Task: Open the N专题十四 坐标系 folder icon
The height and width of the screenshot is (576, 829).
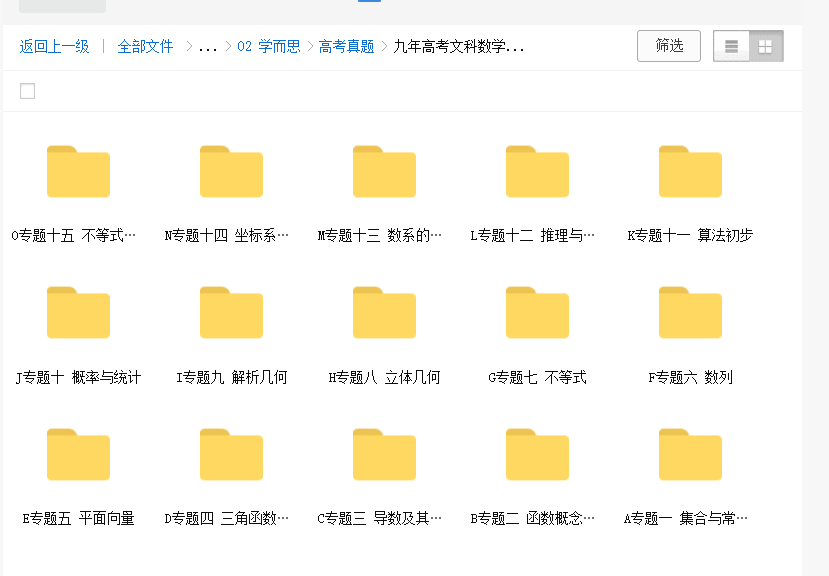Action: pos(231,171)
